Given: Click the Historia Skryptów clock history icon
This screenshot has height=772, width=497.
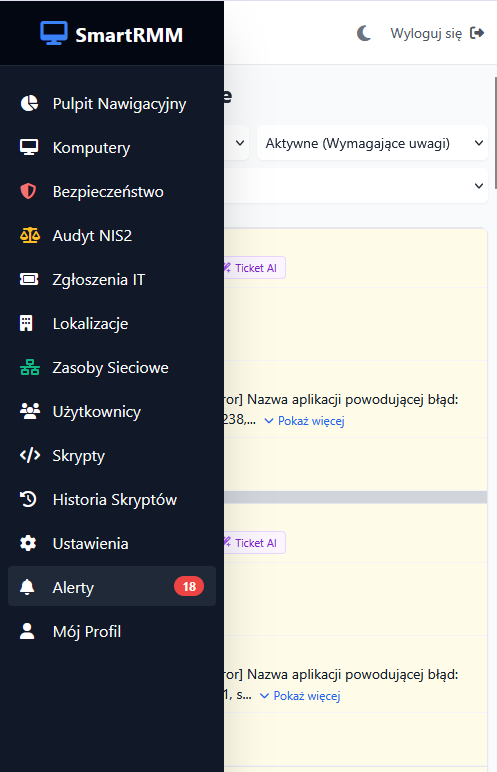Looking at the screenshot, I should (x=28, y=499).
